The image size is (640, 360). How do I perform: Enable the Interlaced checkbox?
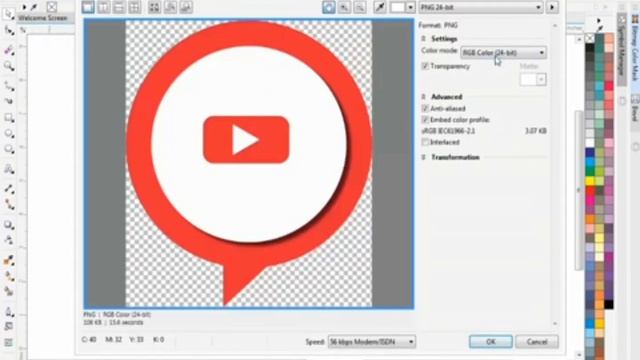pyautogui.click(x=425, y=142)
